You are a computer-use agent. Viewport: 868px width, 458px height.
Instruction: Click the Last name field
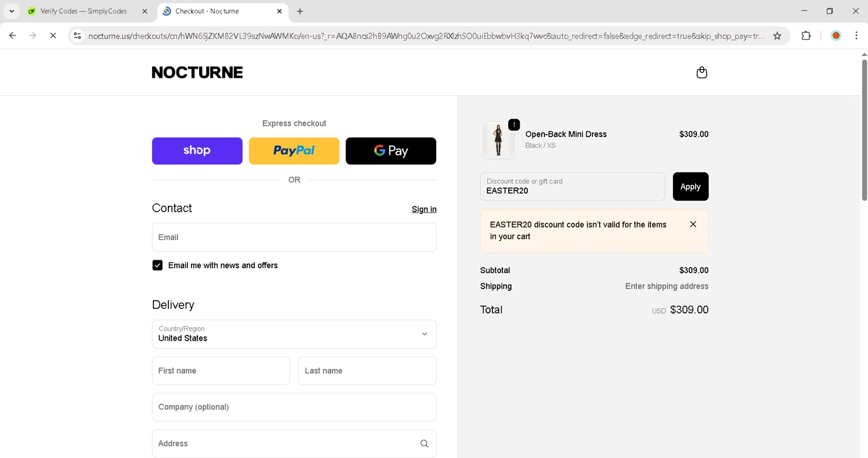pos(367,371)
